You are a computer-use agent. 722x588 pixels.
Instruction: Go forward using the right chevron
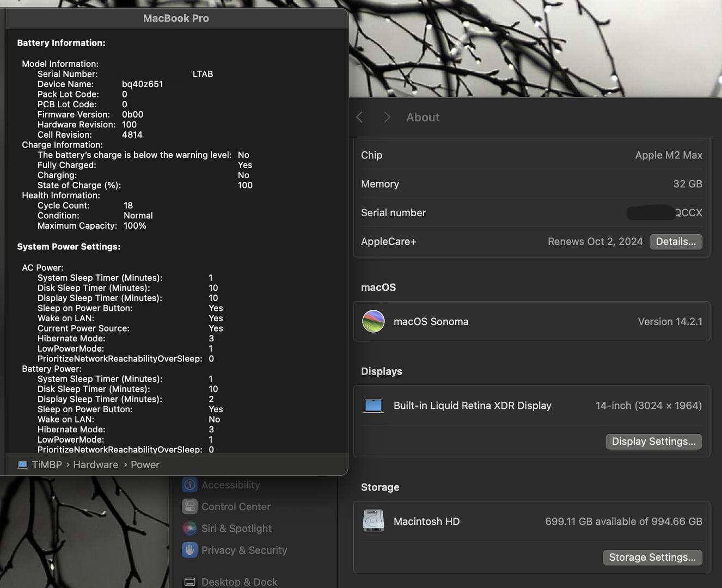387,117
